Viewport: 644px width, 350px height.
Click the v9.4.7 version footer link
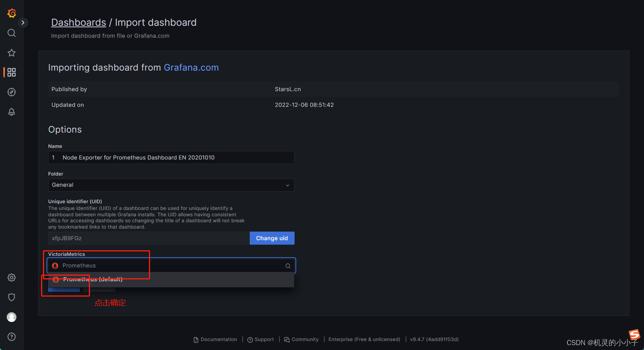[434, 340]
